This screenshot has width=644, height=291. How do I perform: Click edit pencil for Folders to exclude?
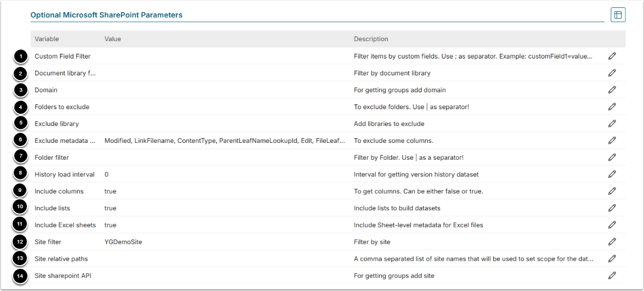612,106
